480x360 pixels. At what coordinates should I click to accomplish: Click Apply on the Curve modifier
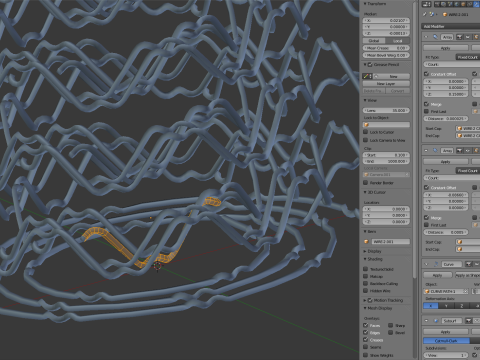pyautogui.click(x=437, y=275)
